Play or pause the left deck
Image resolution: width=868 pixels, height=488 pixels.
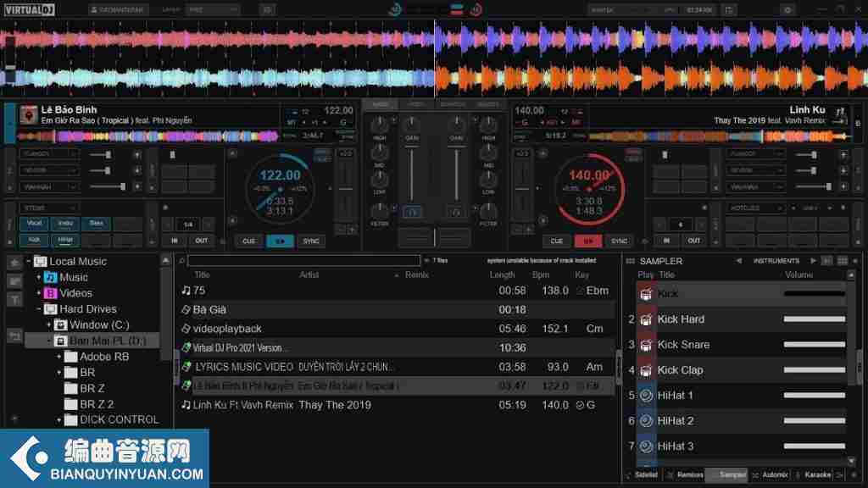click(x=280, y=241)
